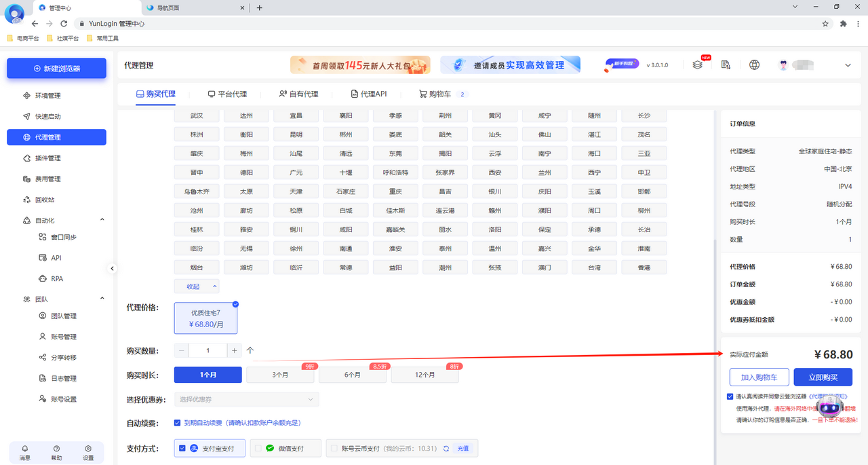Image resolution: width=868 pixels, height=465 pixels.
Task: Collapse the city list via 收起
Action: 197,286
